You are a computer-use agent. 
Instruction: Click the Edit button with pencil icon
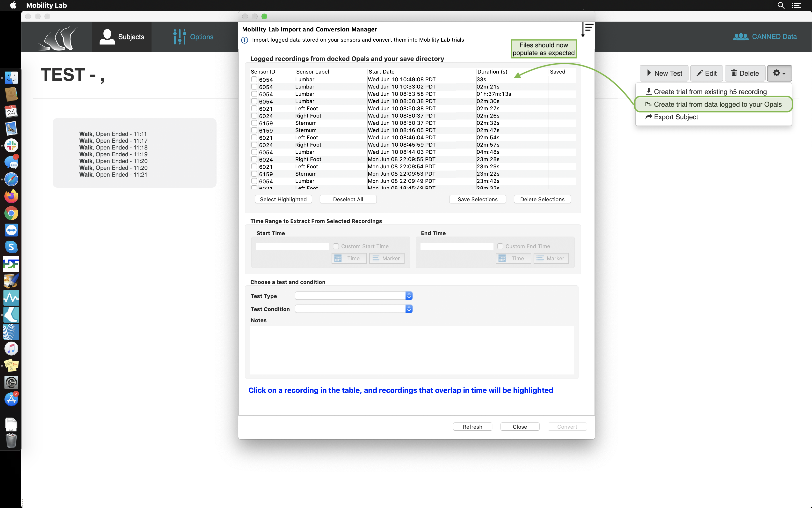pyautogui.click(x=707, y=73)
